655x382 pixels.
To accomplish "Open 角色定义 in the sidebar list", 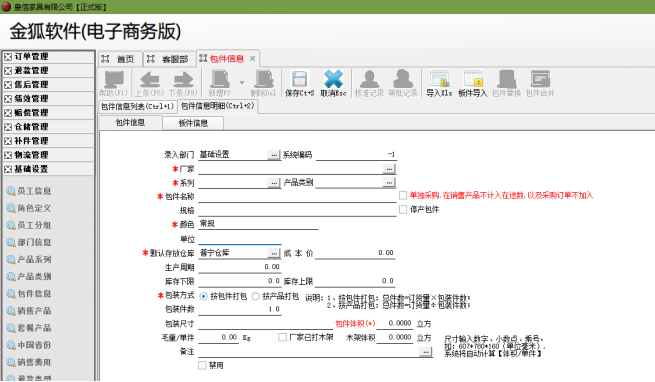I will click(29, 208).
